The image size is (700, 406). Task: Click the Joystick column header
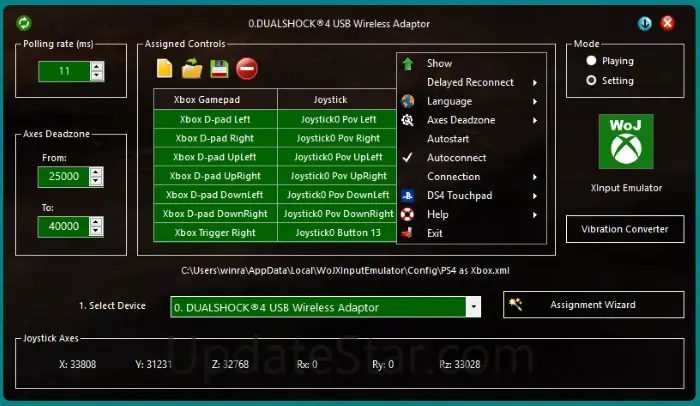coord(337,99)
